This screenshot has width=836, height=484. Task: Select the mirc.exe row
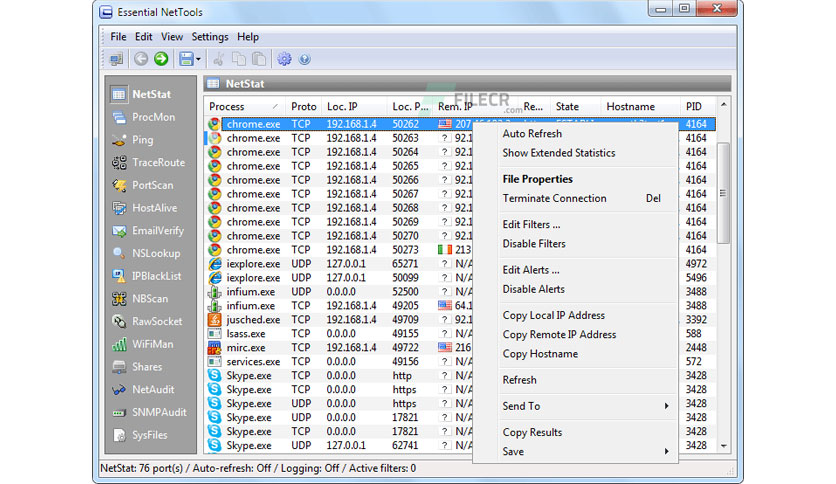461,348
